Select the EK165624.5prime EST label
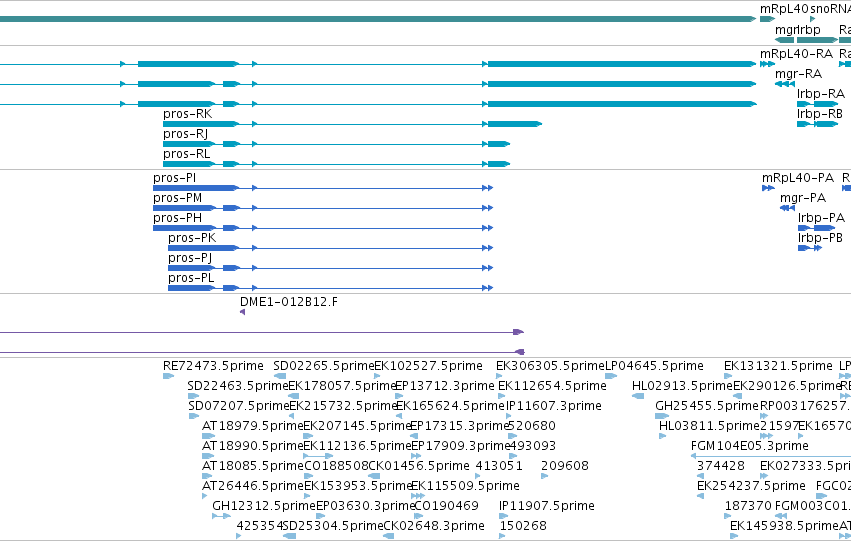This screenshot has height=541, width=851. (x=451, y=406)
